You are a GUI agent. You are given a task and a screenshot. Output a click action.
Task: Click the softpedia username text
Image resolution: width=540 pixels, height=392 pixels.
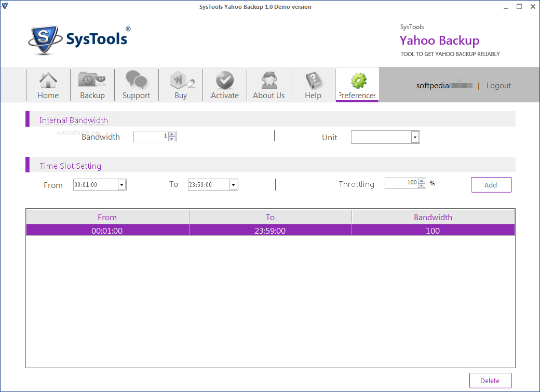point(433,86)
